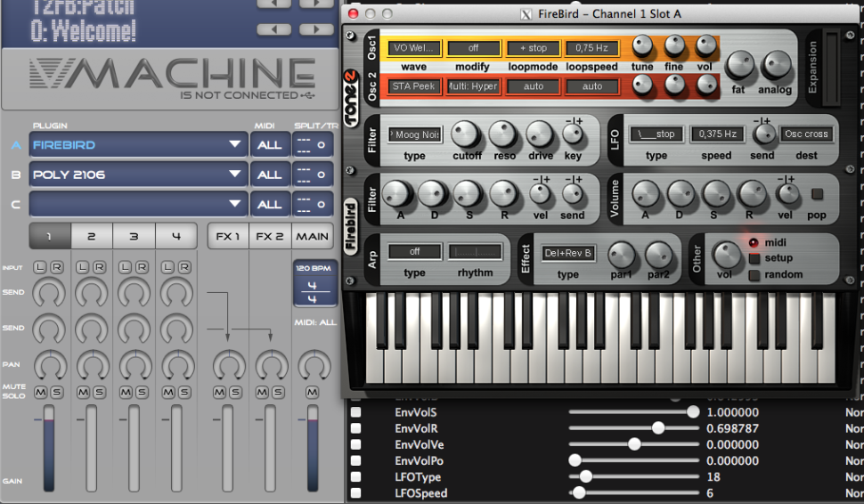Click channel 1 pan knob in mixer
The image size is (864, 504).
point(50,366)
